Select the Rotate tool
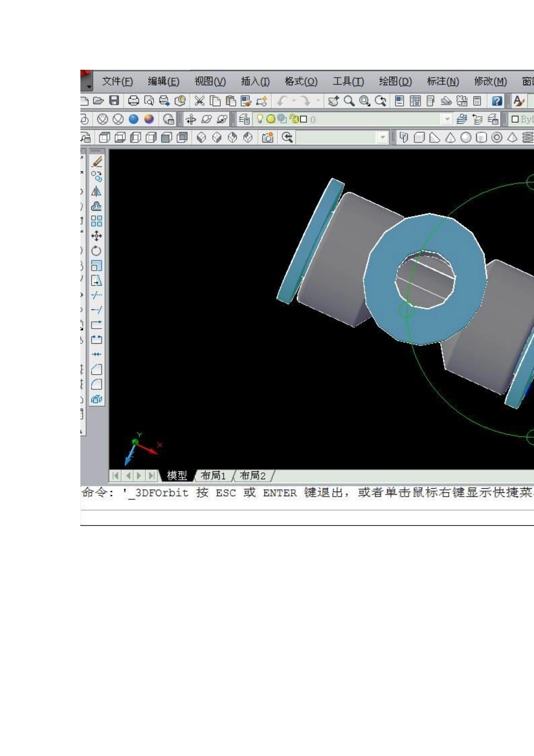534x756 pixels. [97, 250]
